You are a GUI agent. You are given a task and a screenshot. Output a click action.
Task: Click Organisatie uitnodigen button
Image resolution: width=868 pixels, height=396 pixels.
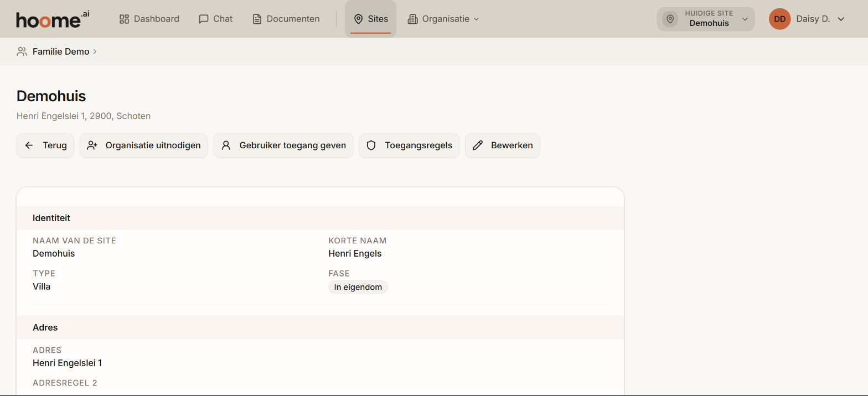[x=144, y=145]
